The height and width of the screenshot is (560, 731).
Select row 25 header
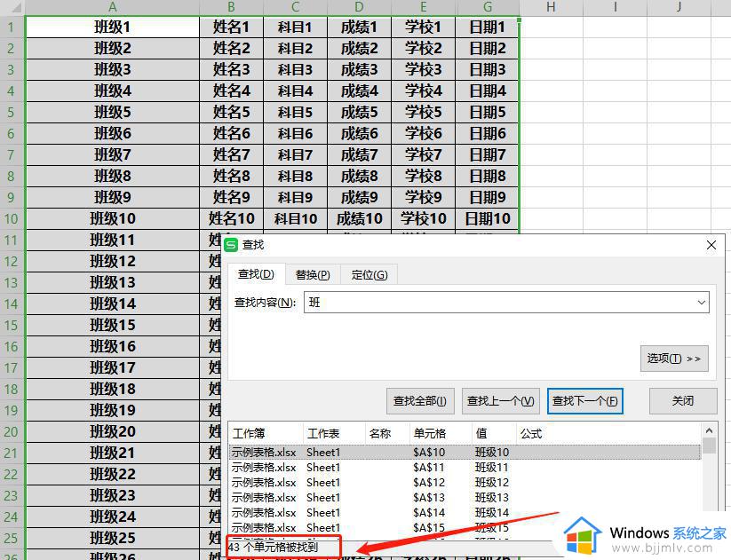tap(12, 538)
